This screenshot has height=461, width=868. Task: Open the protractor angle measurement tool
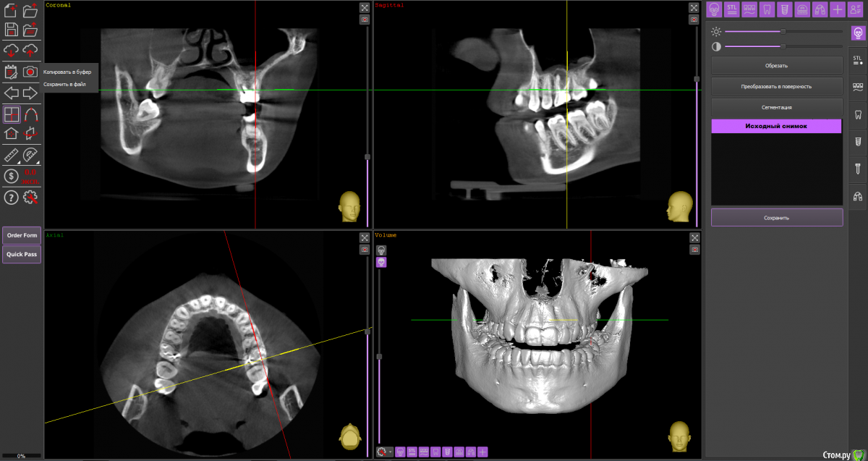[30, 155]
